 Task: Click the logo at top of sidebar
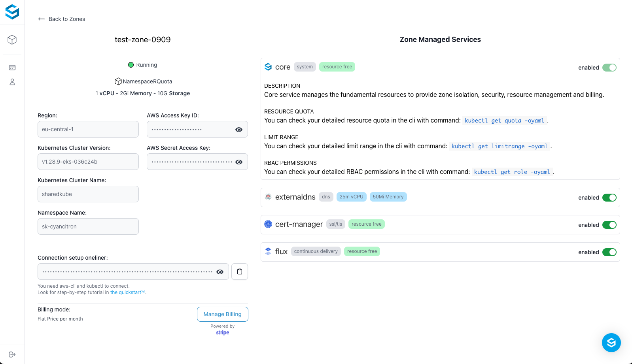pyautogui.click(x=12, y=12)
